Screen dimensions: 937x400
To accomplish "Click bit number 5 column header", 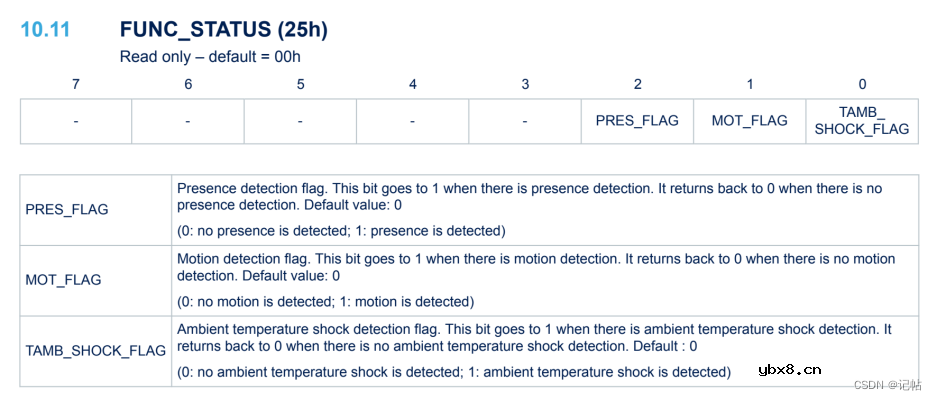I will coord(300,85).
